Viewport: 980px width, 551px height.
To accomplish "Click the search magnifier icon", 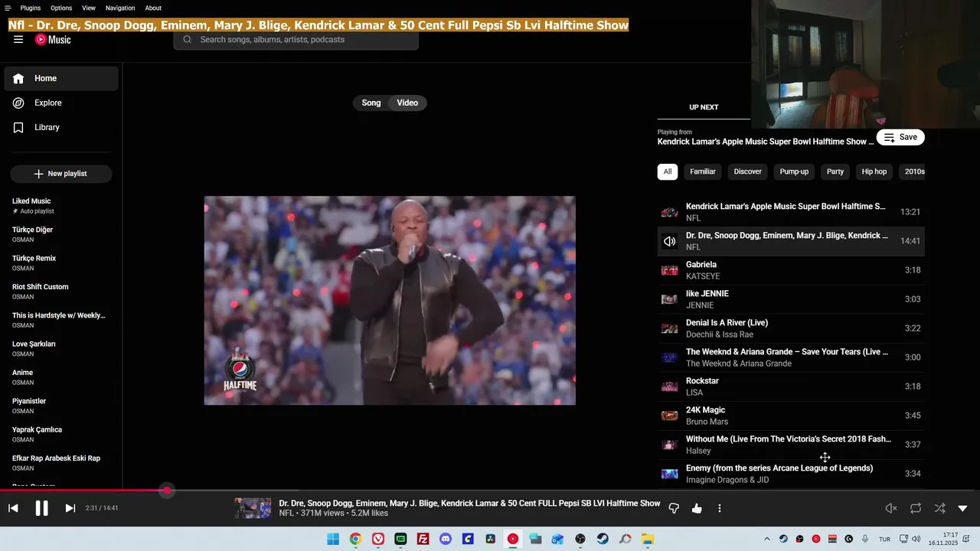I will point(187,40).
